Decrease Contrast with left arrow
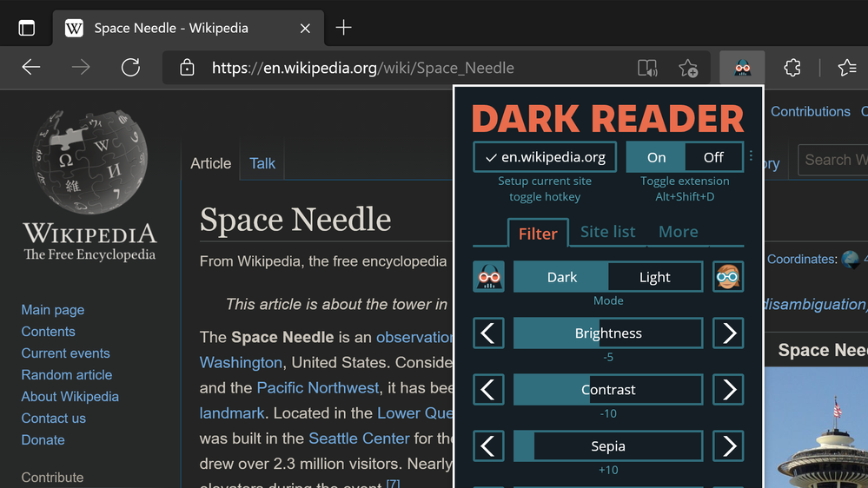 pos(489,390)
